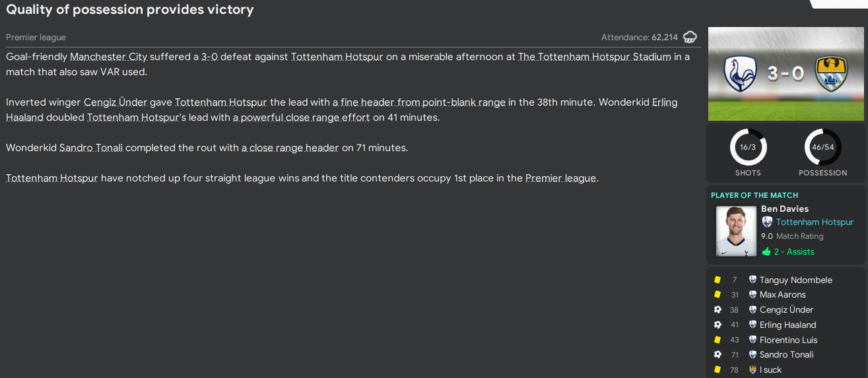Open The Tottenham Hotspur Stadium link
Image resolution: width=868 pixels, height=378 pixels.
coord(594,57)
